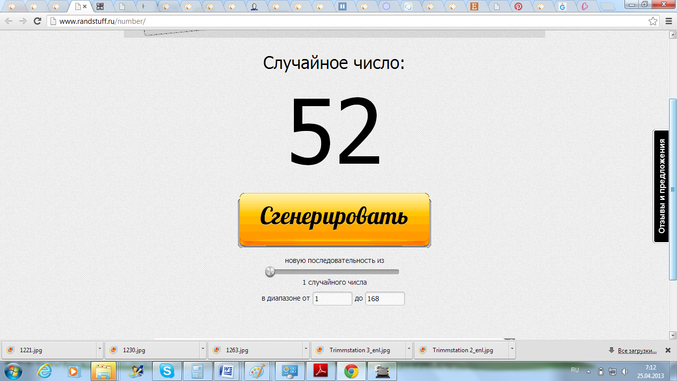Open dropdown arrow next to 1221.jpg download
This screenshot has width=677, height=381.
coord(99,350)
